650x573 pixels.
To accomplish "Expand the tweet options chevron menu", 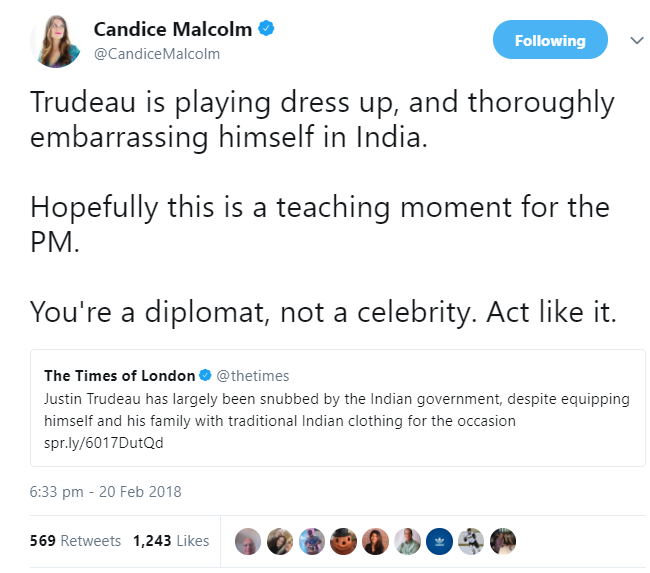I will [636, 40].
